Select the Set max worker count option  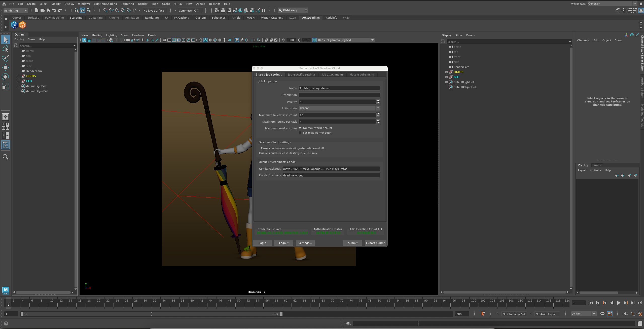pyautogui.click(x=300, y=133)
